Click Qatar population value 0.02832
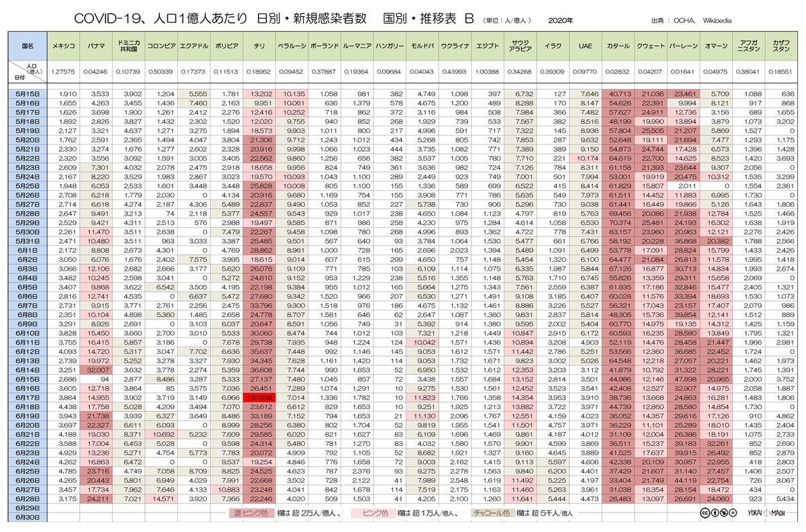Viewport: 806px width, 532px height. 618,71
